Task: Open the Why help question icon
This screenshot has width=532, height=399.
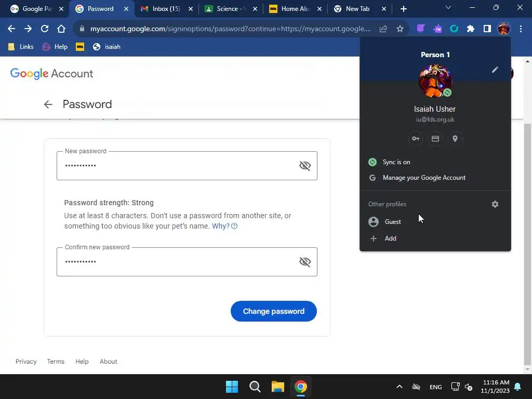Action: pyautogui.click(x=234, y=227)
